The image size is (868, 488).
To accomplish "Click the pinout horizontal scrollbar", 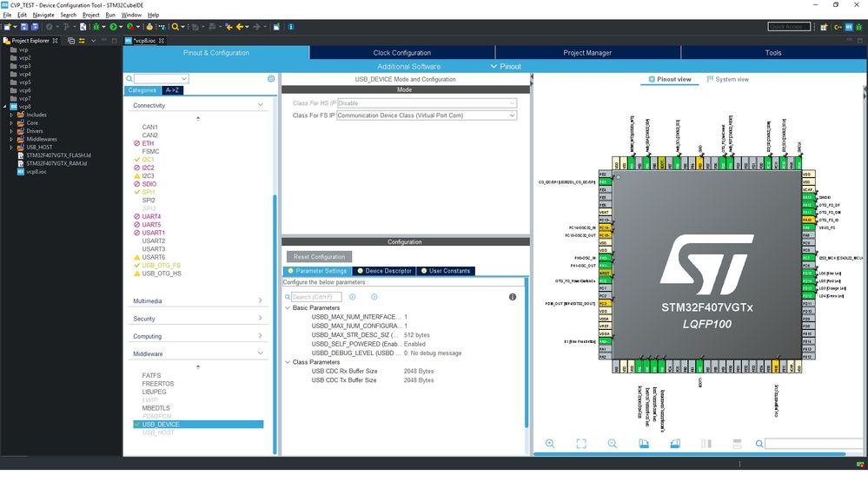I will [689, 454].
